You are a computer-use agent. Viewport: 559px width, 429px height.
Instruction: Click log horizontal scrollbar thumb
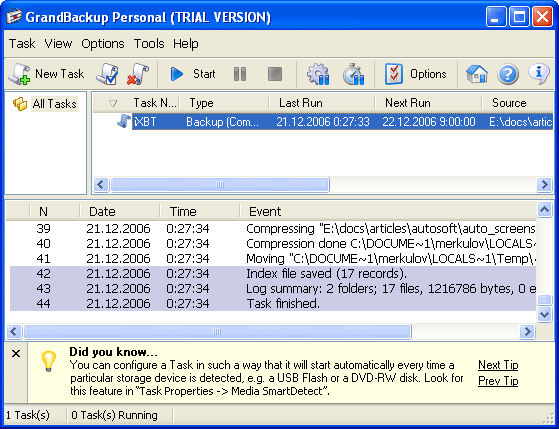click(x=217, y=332)
